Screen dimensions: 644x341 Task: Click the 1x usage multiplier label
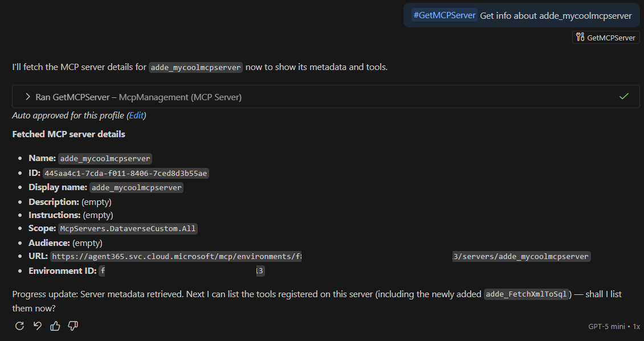(x=636, y=326)
